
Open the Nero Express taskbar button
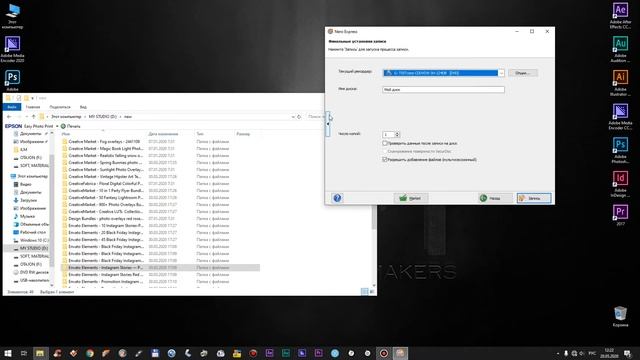[400, 353]
